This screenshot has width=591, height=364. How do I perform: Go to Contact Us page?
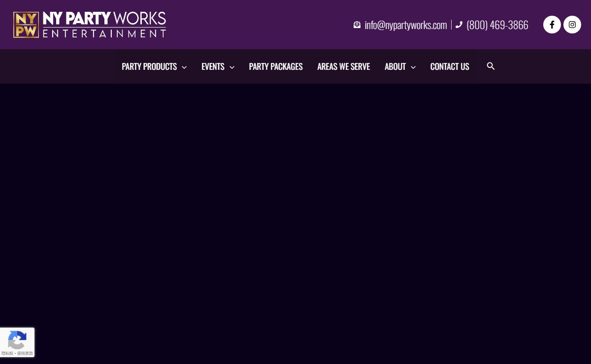pyautogui.click(x=450, y=66)
